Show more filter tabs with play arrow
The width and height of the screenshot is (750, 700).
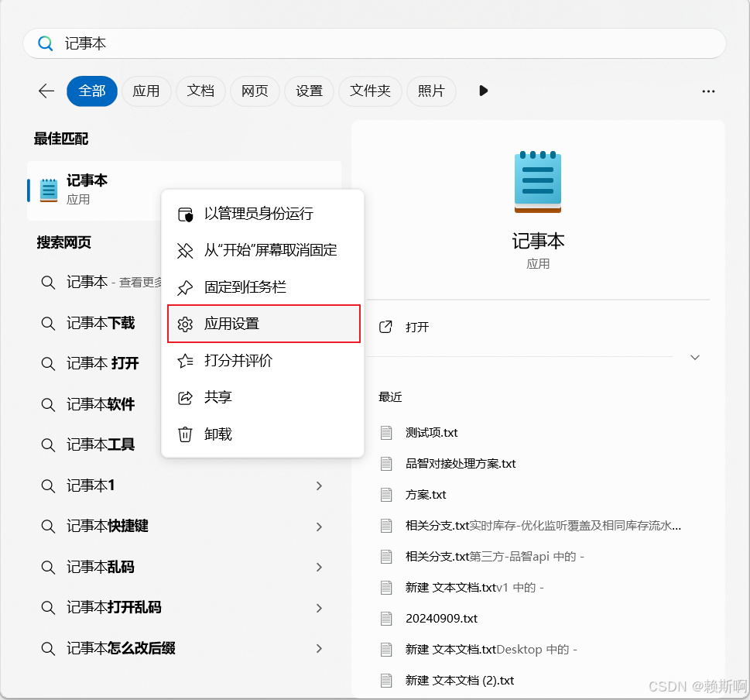(483, 91)
